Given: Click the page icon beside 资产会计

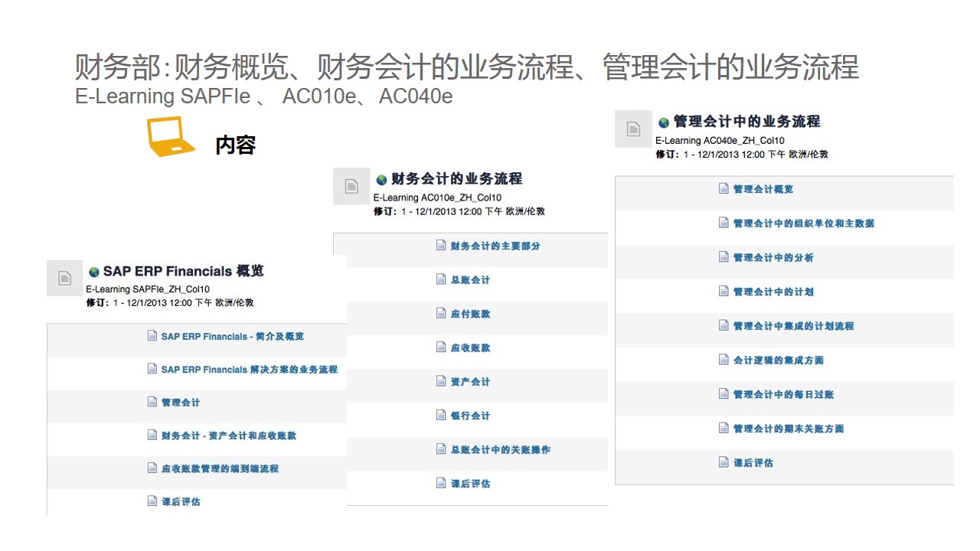Looking at the screenshot, I should [441, 381].
